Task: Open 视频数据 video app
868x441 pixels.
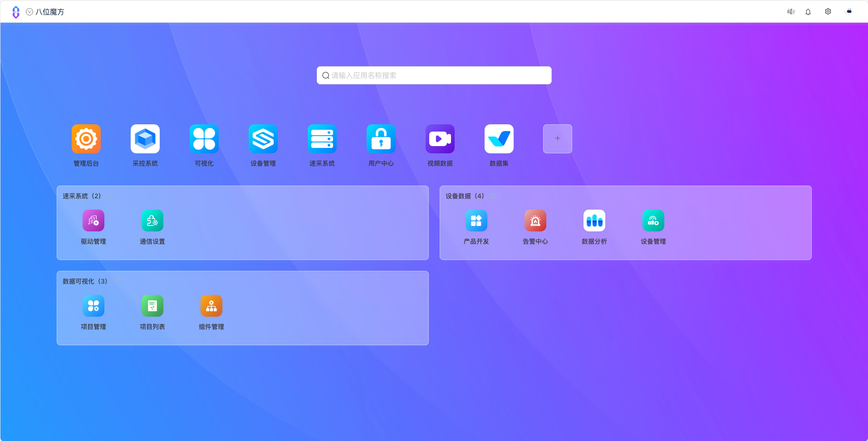Action: (x=440, y=139)
